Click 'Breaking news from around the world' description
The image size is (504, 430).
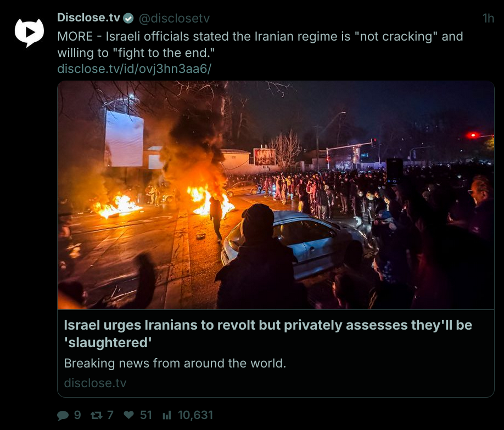click(x=175, y=364)
